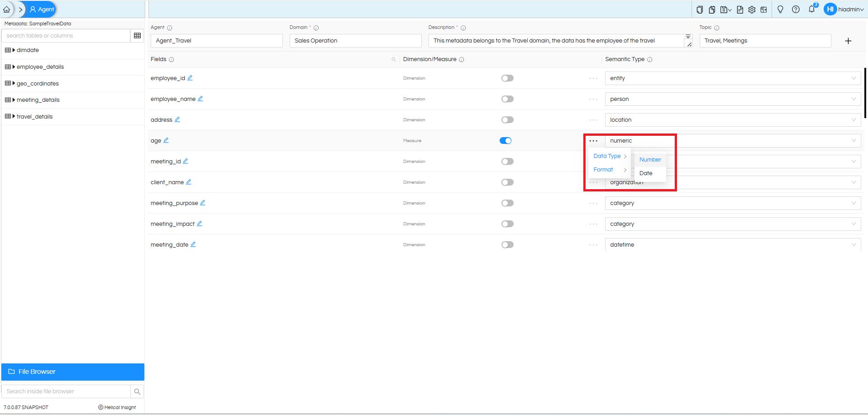Open more options dots for meeting_purpose row

[593, 203]
